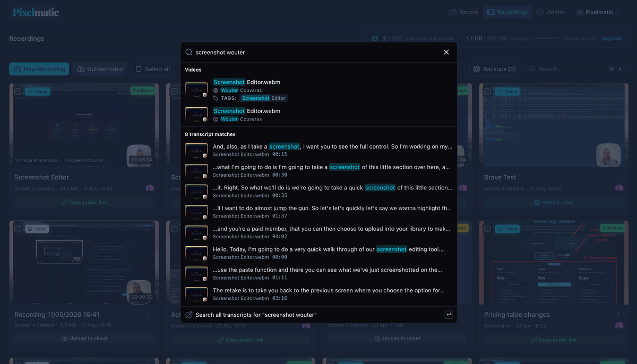Open the Recordings tab

pos(507,12)
